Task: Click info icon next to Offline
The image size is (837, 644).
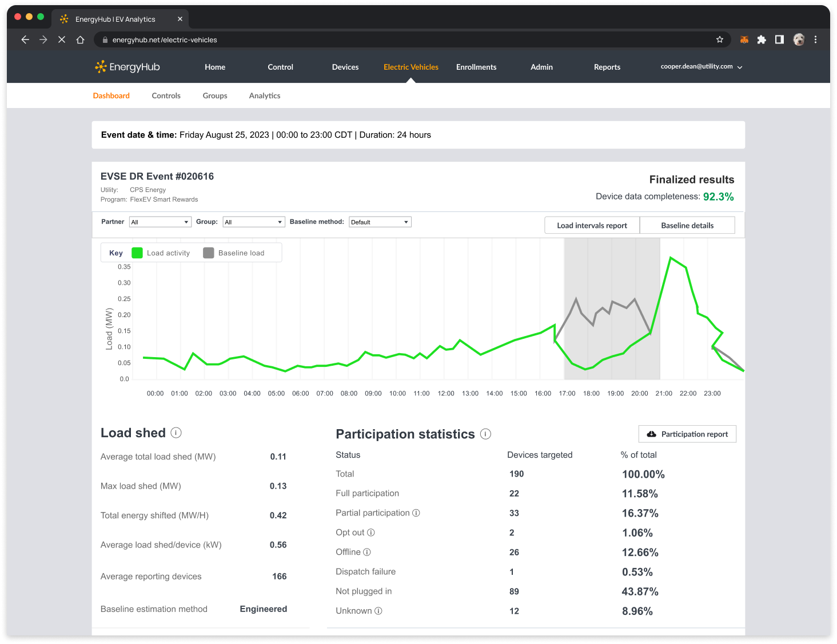Action: click(x=367, y=552)
